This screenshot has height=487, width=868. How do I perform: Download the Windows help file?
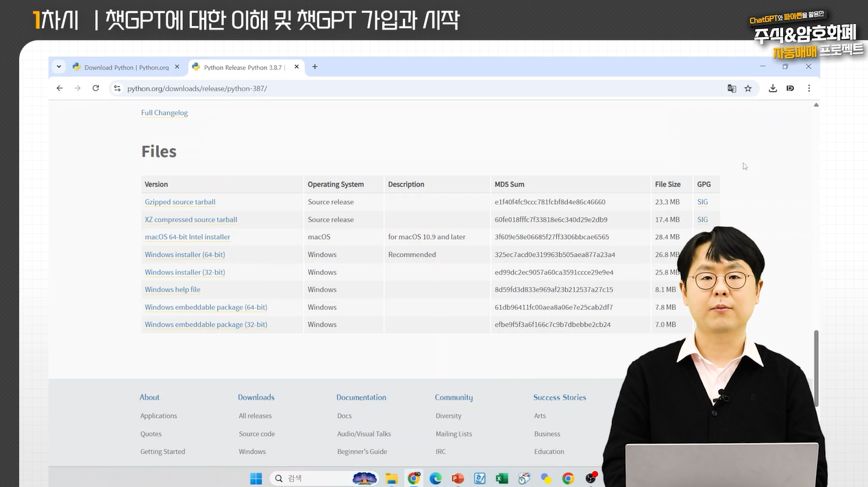coord(173,290)
